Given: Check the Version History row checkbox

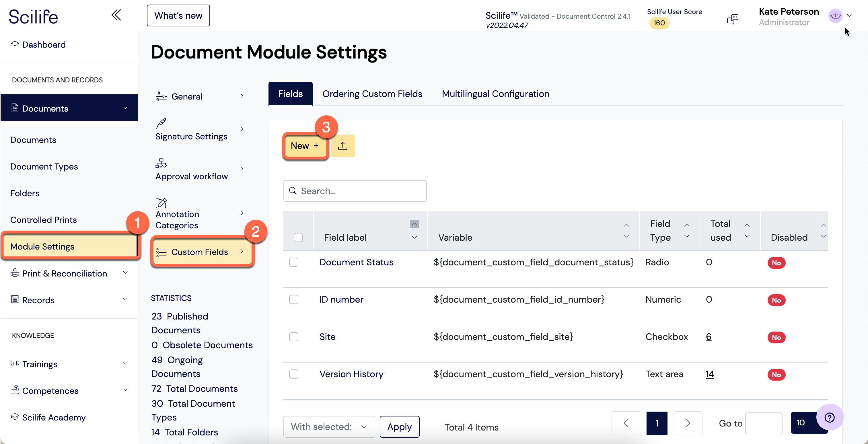Looking at the screenshot, I should (x=293, y=374).
